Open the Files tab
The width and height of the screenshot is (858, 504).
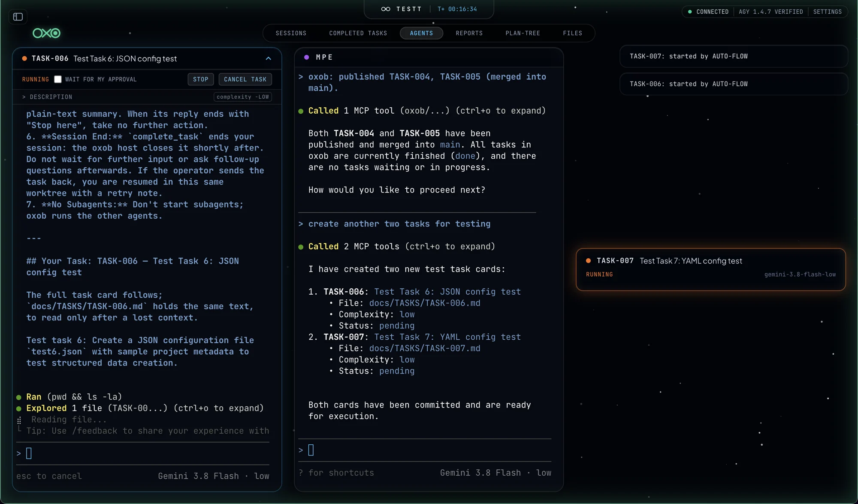tap(573, 33)
